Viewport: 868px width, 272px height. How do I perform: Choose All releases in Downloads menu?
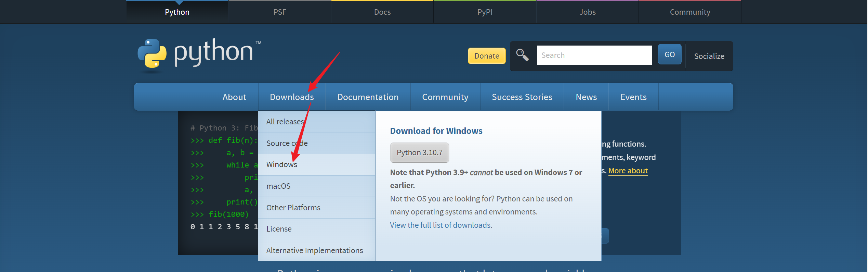(285, 122)
